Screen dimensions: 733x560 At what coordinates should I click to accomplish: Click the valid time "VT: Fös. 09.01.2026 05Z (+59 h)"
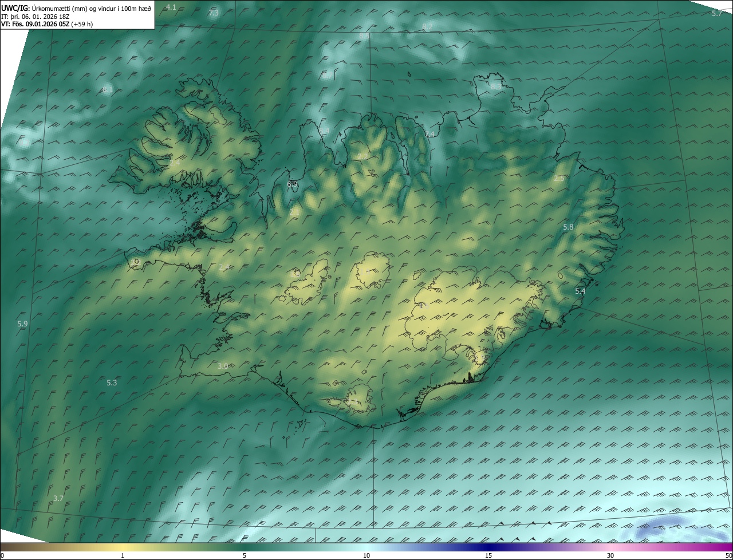pyautogui.click(x=47, y=24)
